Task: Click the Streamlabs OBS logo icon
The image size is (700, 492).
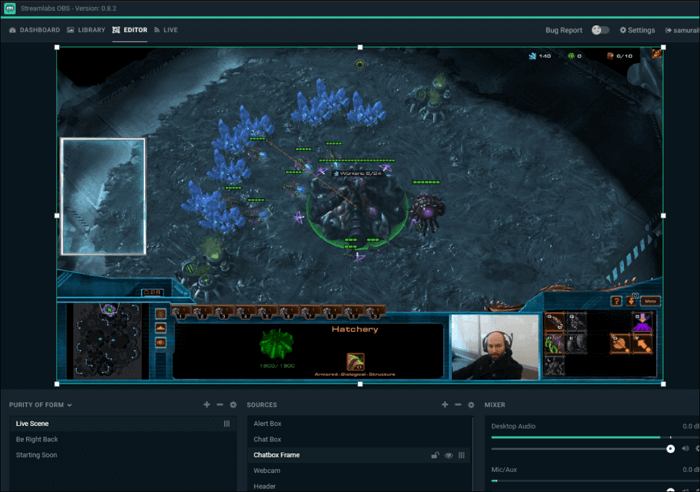Action: (9, 8)
